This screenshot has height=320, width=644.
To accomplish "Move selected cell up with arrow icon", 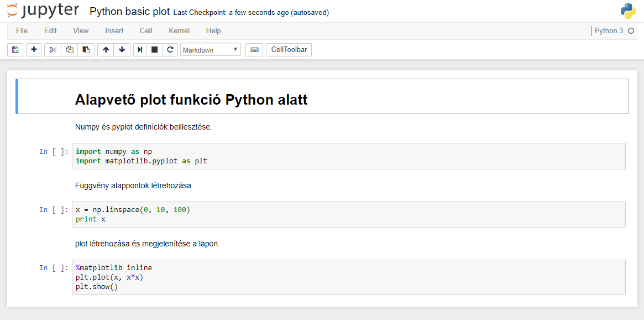I will (x=106, y=50).
